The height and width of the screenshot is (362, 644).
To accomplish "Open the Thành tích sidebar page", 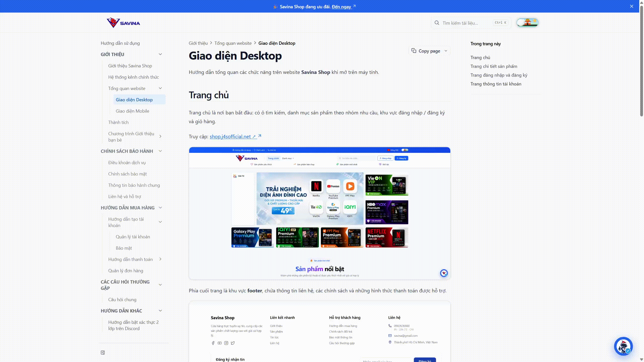I will click(x=118, y=122).
